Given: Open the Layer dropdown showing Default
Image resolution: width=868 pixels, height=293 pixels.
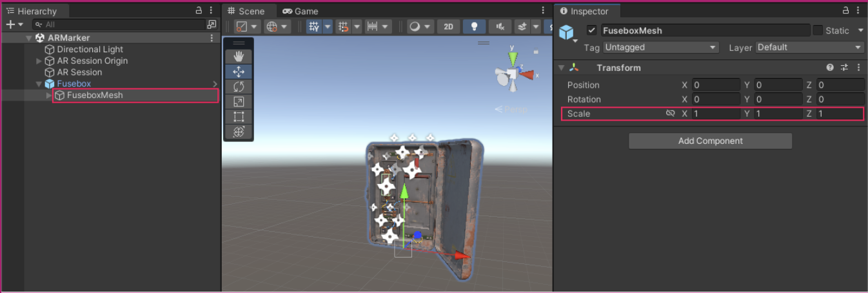Looking at the screenshot, I should 809,47.
